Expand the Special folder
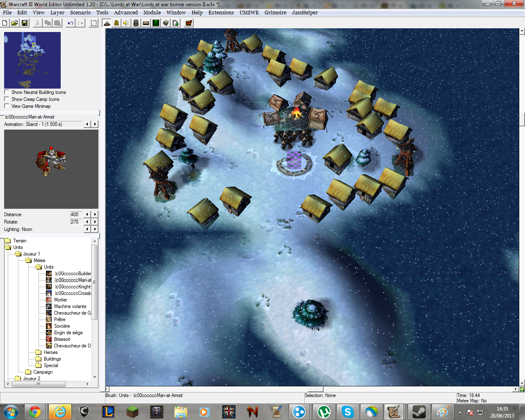 (x=39, y=365)
